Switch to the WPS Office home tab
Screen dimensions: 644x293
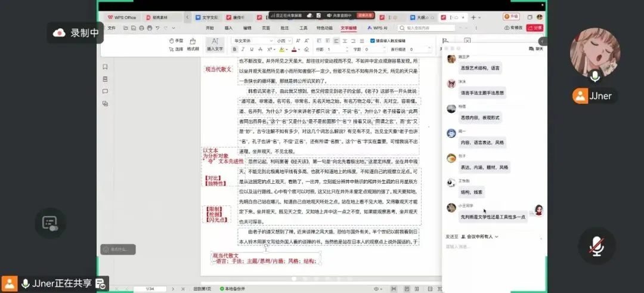click(122, 17)
